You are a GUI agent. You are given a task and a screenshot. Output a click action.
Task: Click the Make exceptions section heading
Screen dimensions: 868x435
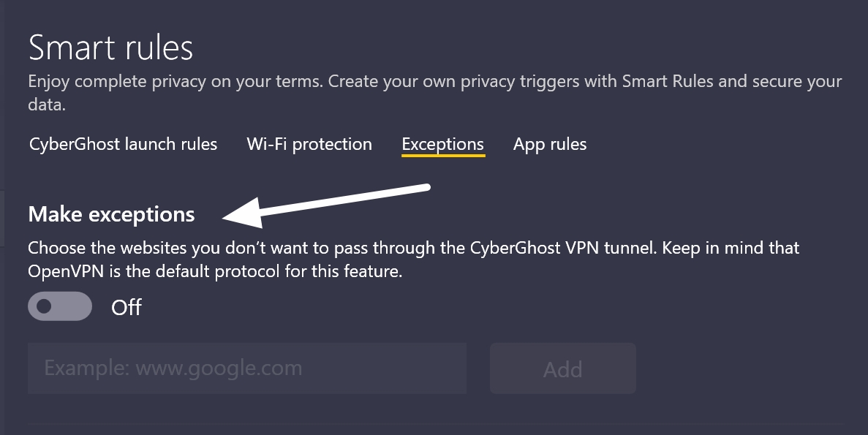[111, 214]
